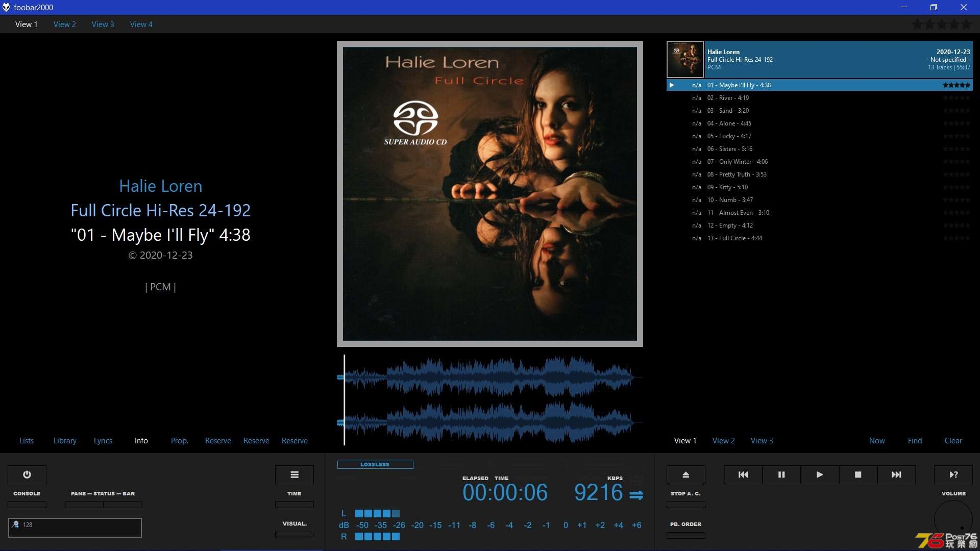
Task: Pause the playback
Action: click(x=781, y=474)
